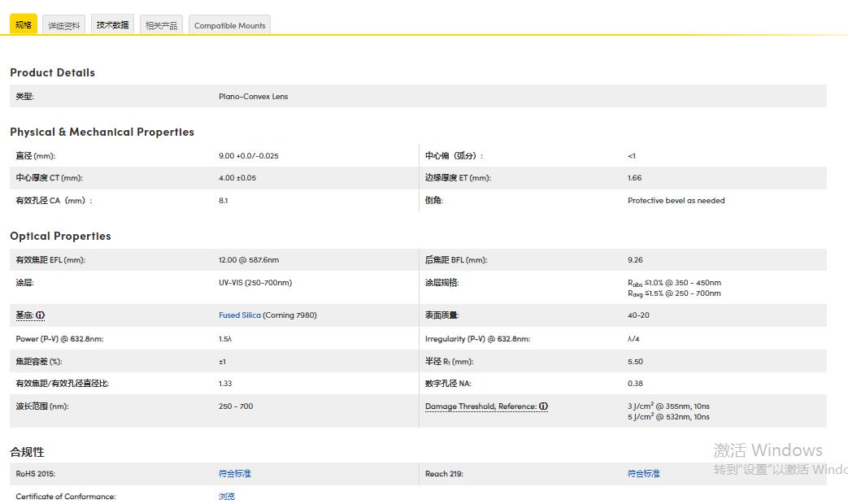Click 符合标准 link for RoHS 2015
Viewport: 848px width, 504px height.
pyautogui.click(x=235, y=474)
